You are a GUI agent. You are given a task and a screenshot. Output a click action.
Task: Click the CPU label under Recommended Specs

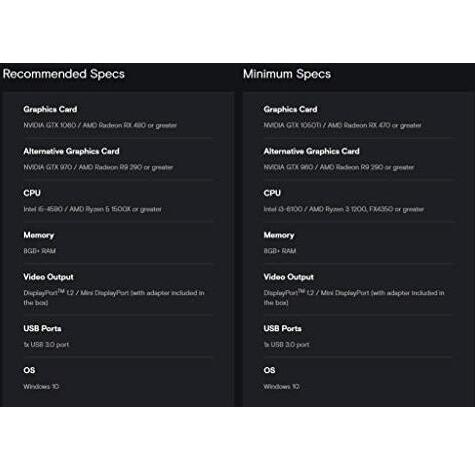tap(32, 193)
